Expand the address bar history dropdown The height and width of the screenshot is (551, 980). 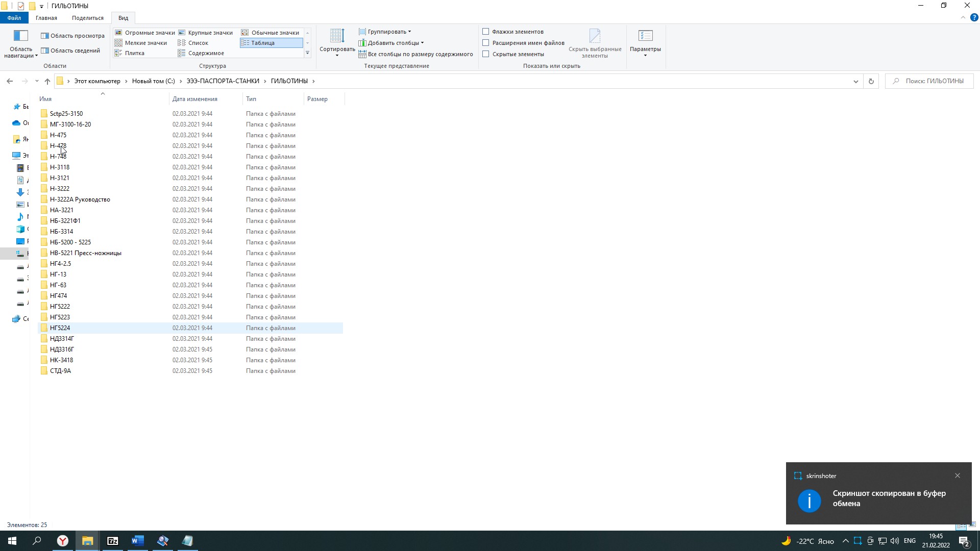[x=856, y=81]
